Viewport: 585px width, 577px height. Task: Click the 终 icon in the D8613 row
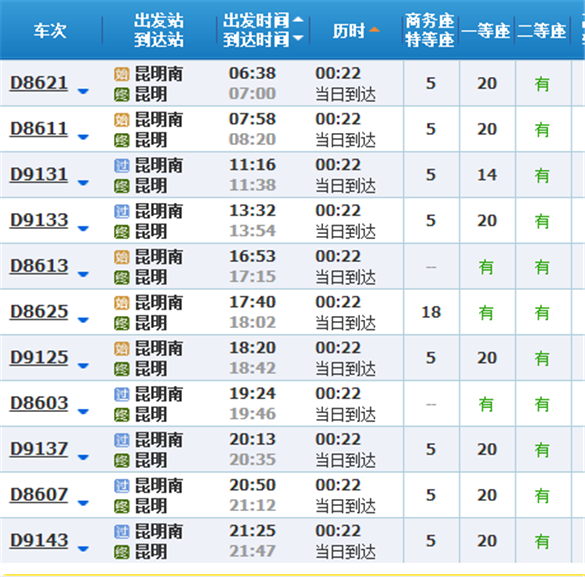pos(122,277)
